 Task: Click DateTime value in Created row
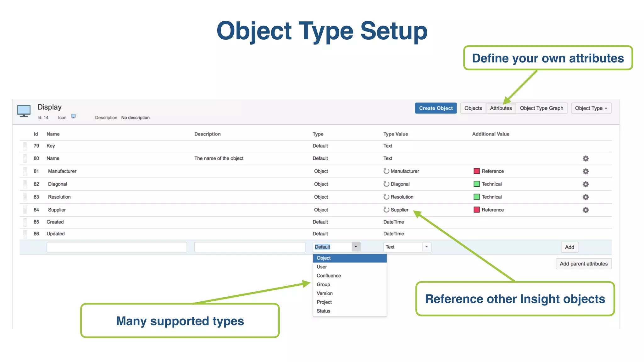coord(394,222)
